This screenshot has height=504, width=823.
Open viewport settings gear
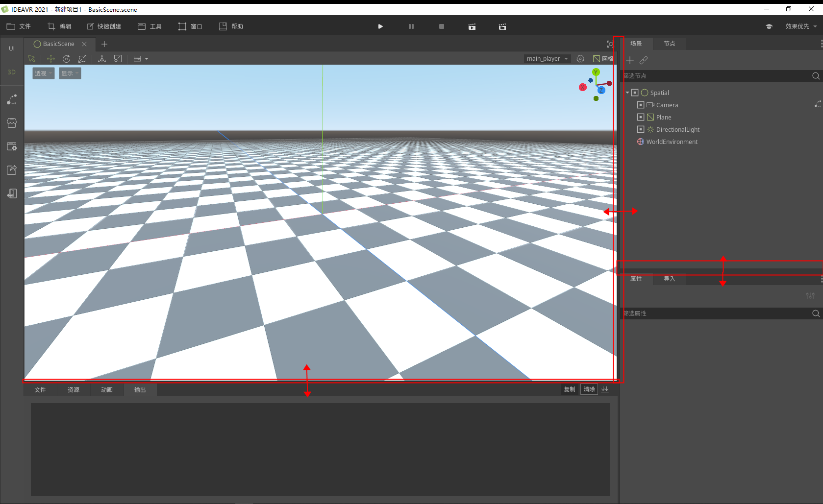tap(580, 59)
